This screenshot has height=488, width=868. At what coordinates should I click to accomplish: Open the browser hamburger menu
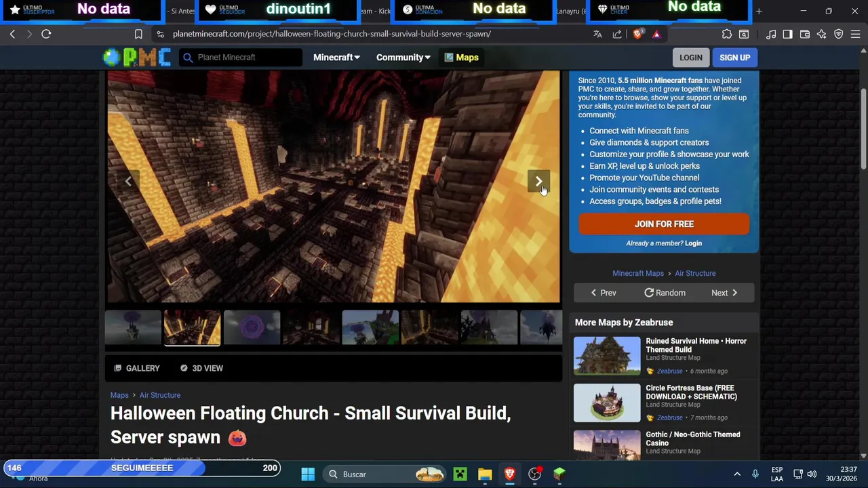point(856,34)
